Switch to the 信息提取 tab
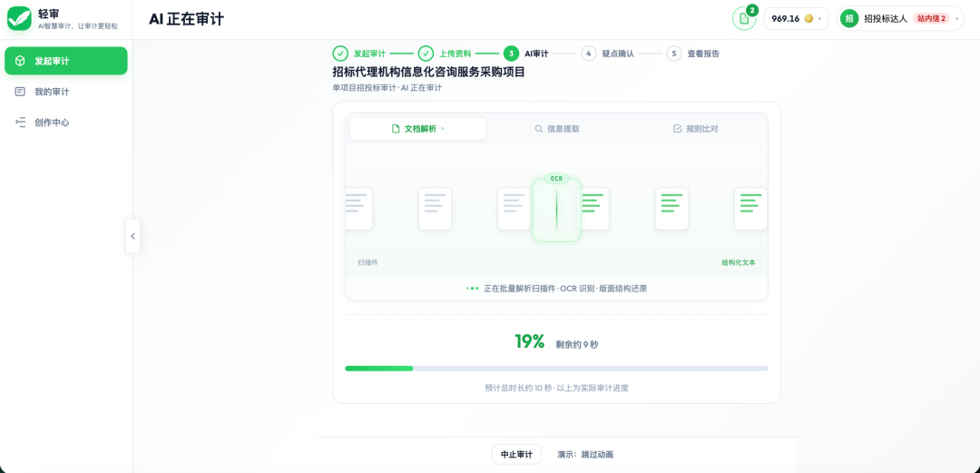The height and width of the screenshot is (473, 980). (x=556, y=129)
